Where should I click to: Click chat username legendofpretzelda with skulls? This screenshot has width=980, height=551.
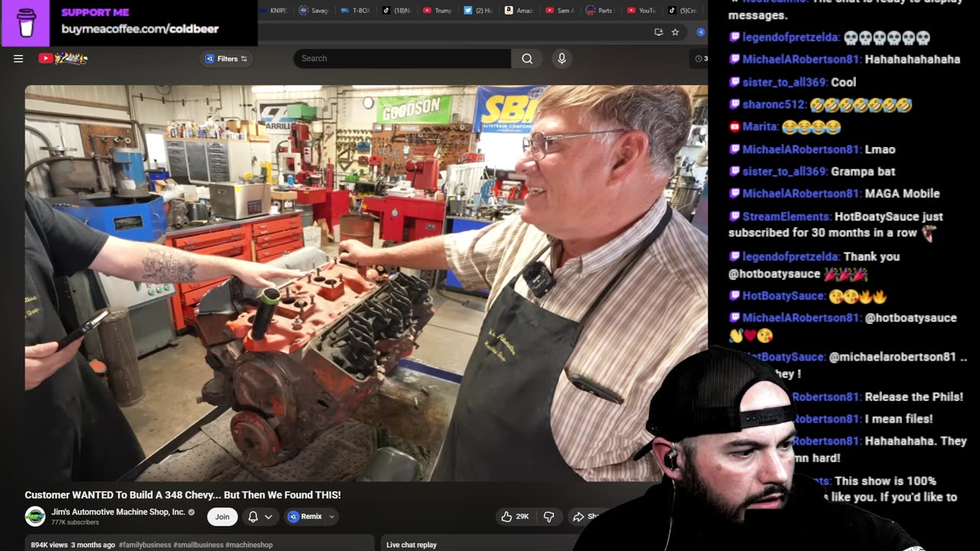click(x=790, y=37)
